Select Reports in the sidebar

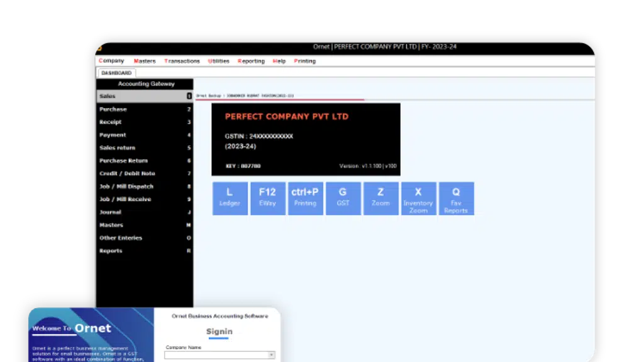click(x=145, y=251)
